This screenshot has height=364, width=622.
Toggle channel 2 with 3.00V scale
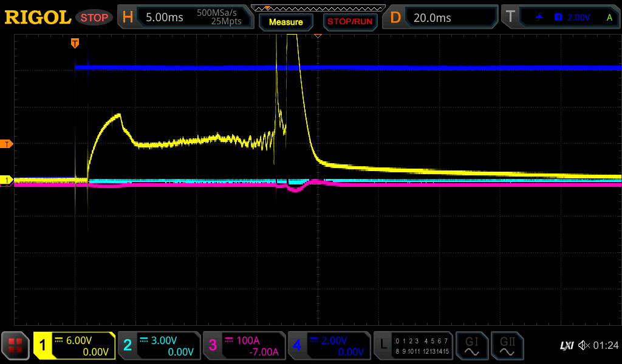159,346
